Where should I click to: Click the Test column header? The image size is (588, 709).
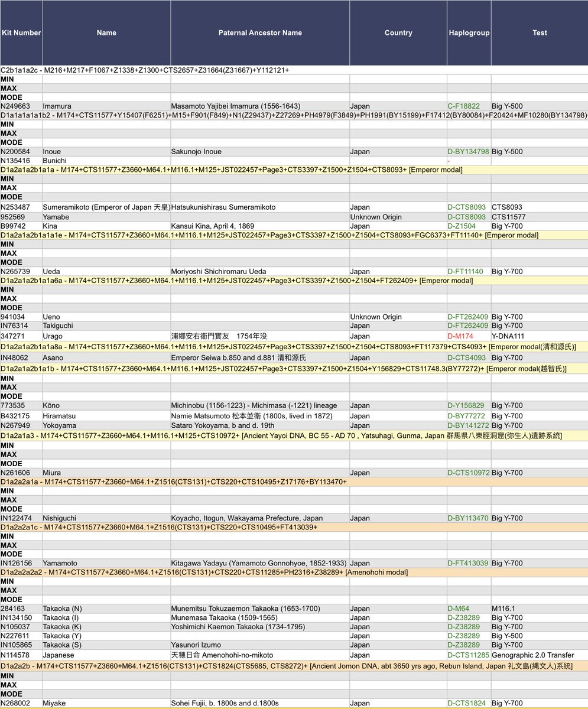click(540, 33)
